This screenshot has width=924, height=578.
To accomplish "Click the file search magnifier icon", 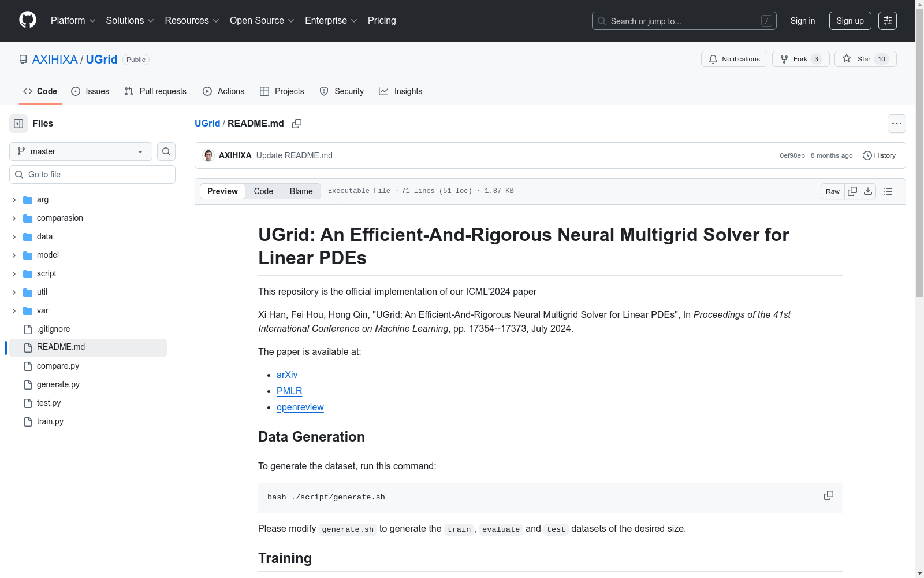I will [x=166, y=151].
